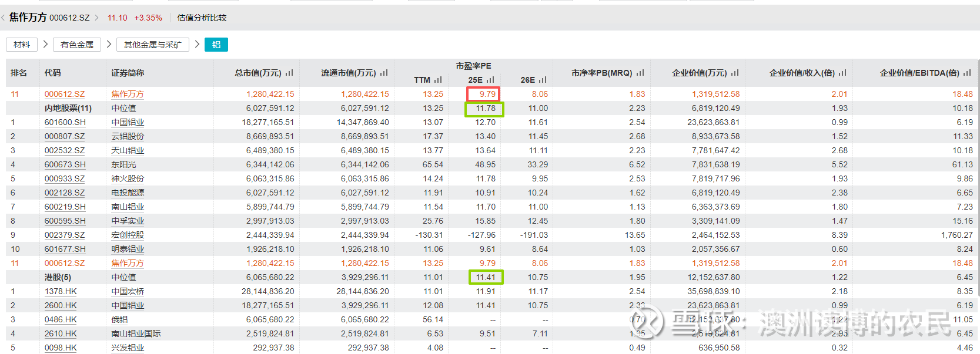Image resolution: width=980 pixels, height=354 pixels.
Task: Open chart icon beside 流通市值(万元) header
Action: 384,73
